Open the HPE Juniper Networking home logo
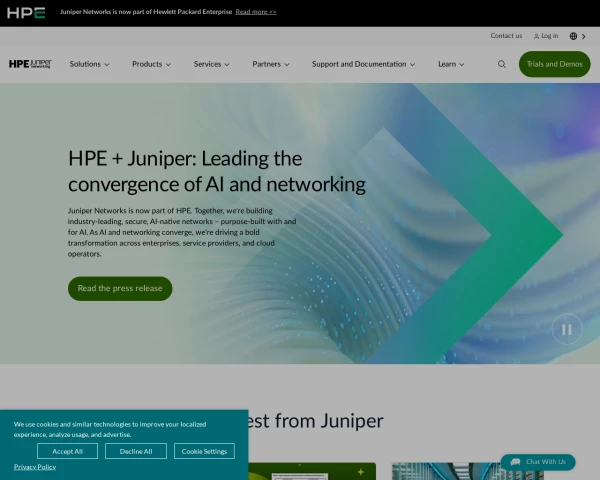 point(30,64)
